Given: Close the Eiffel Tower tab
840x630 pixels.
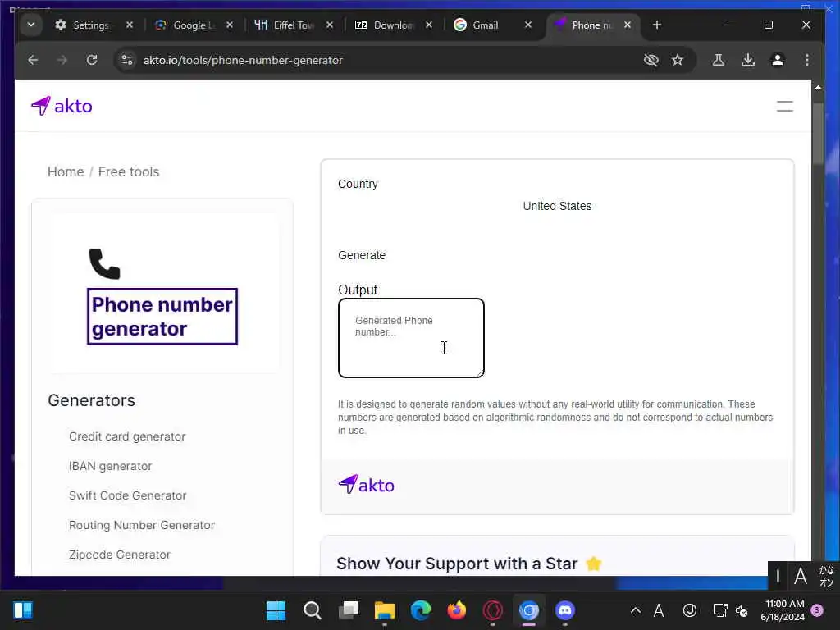Looking at the screenshot, I should coord(330,25).
